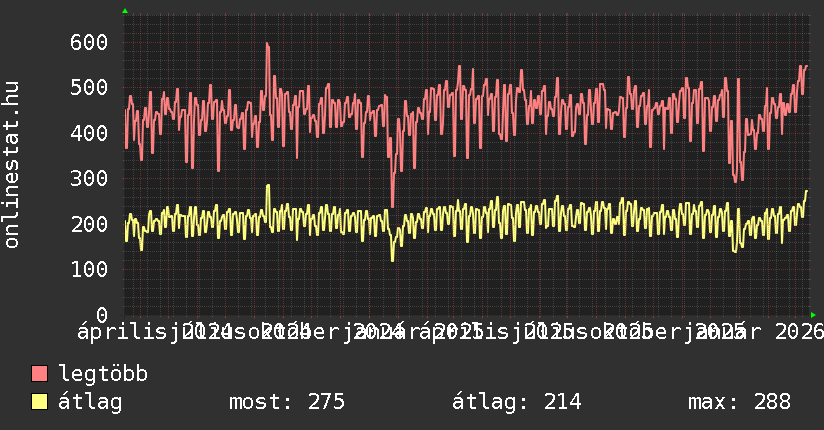Click the 500 y-axis label
The height and width of the screenshot is (430, 824).
pyautogui.click(x=88, y=87)
